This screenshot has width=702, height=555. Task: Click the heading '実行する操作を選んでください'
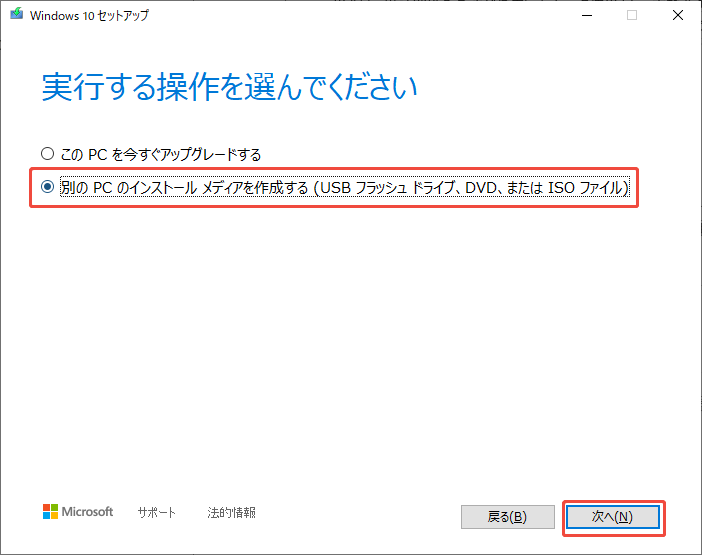(x=229, y=87)
